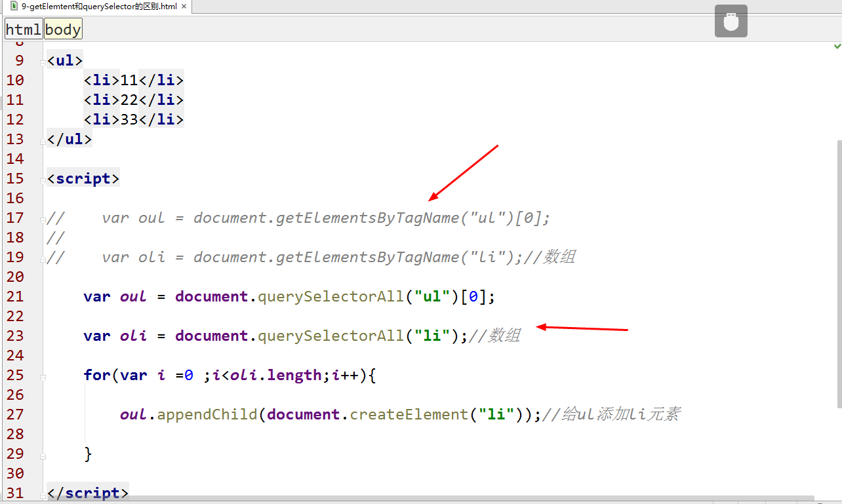Click line number 21 in the gutter
Screen dimensions: 842x504
(16, 296)
